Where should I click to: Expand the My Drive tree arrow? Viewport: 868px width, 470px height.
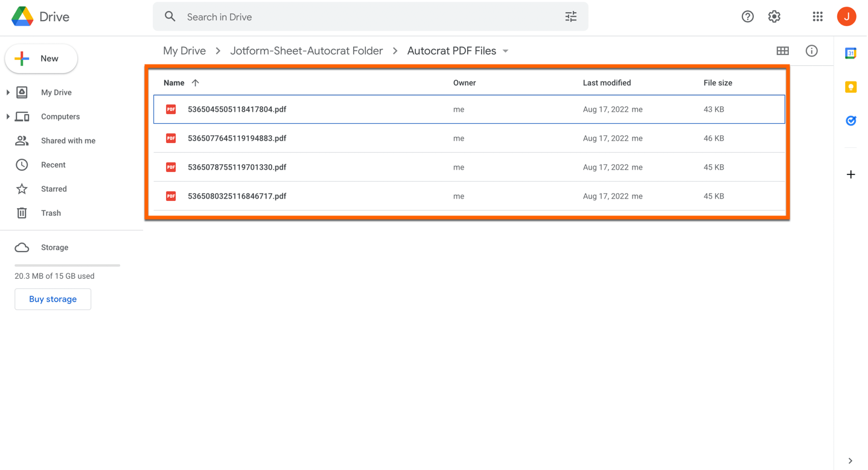[x=8, y=92]
